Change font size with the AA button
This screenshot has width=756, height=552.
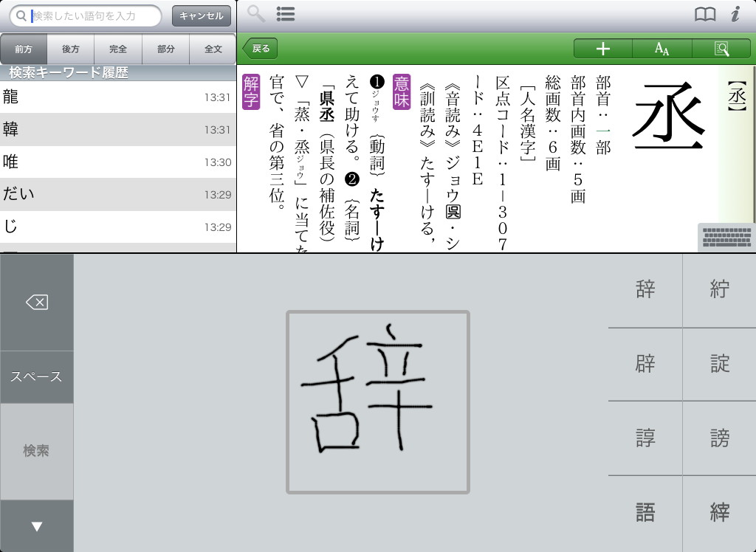tap(661, 49)
